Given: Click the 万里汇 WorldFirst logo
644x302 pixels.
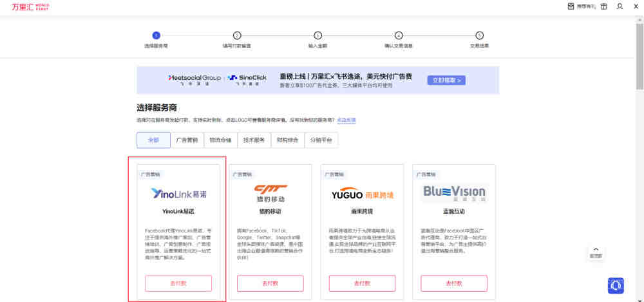Looking at the screenshot, I should coord(31,6).
